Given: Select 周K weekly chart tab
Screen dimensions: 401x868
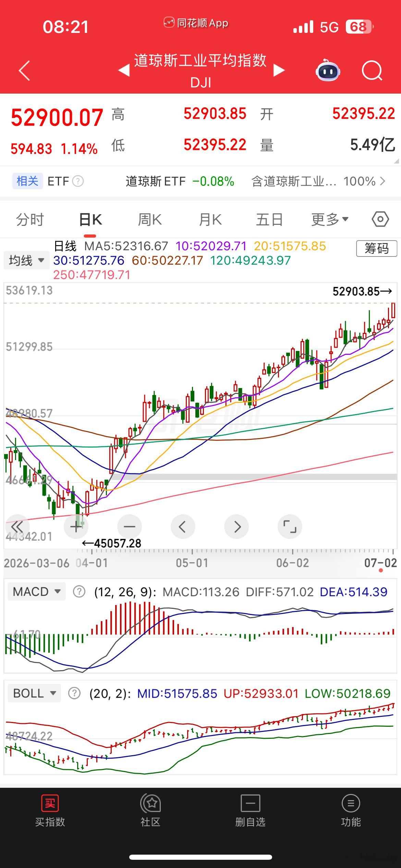Looking at the screenshot, I should 150,219.
